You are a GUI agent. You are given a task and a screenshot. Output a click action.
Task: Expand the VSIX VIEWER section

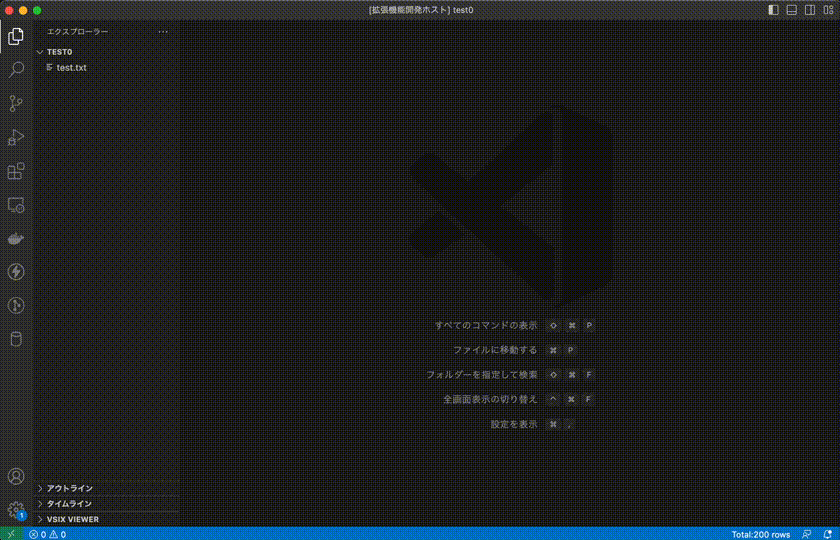click(x=107, y=520)
